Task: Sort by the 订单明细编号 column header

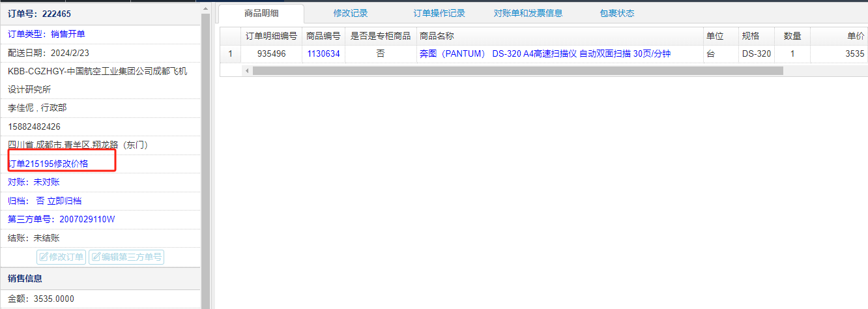Action: click(271, 36)
